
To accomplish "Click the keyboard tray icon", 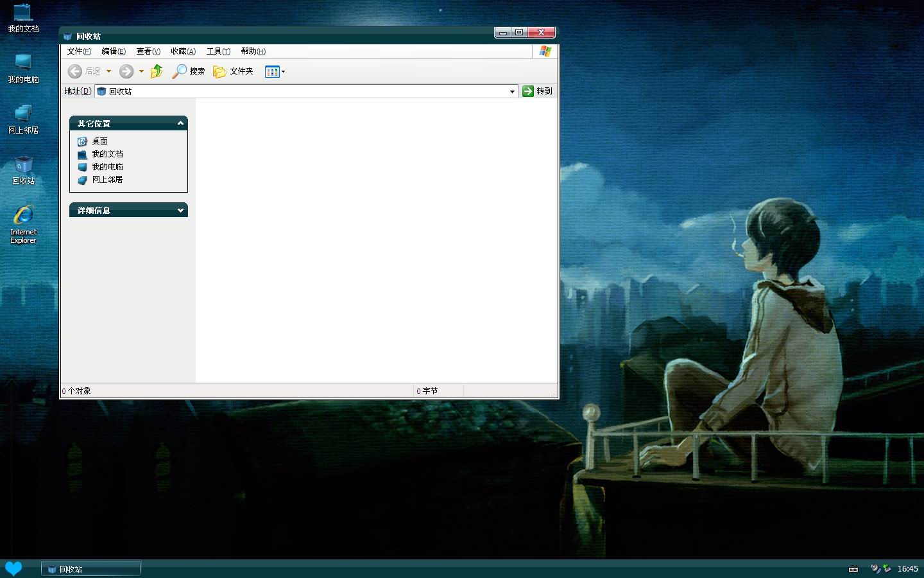I will point(853,569).
